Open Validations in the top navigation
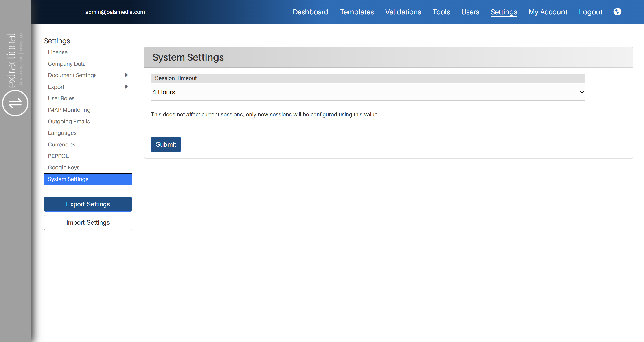 403,12
